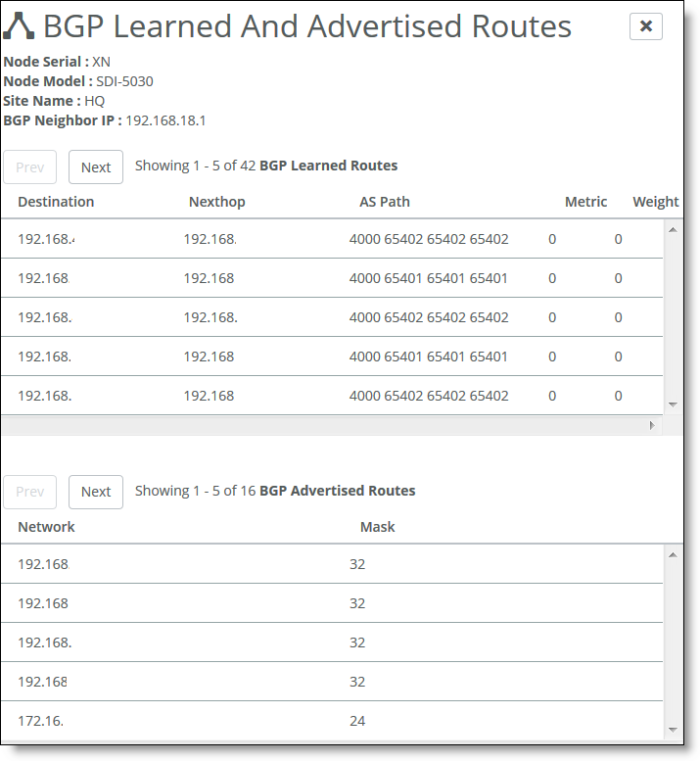Select the second learned route's AS Path 4000 65401
This screenshot has height=761, width=700.
click(x=429, y=278)
